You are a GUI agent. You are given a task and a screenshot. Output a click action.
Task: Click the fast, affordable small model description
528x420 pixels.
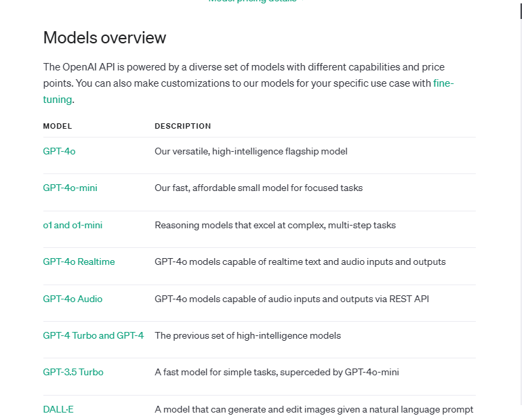[x=258, y=188]
